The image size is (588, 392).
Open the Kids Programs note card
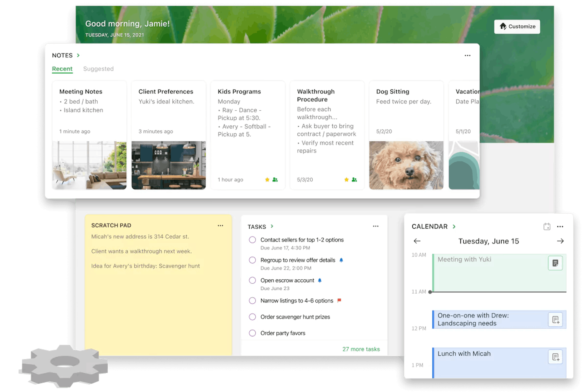(x=248, y=135)
